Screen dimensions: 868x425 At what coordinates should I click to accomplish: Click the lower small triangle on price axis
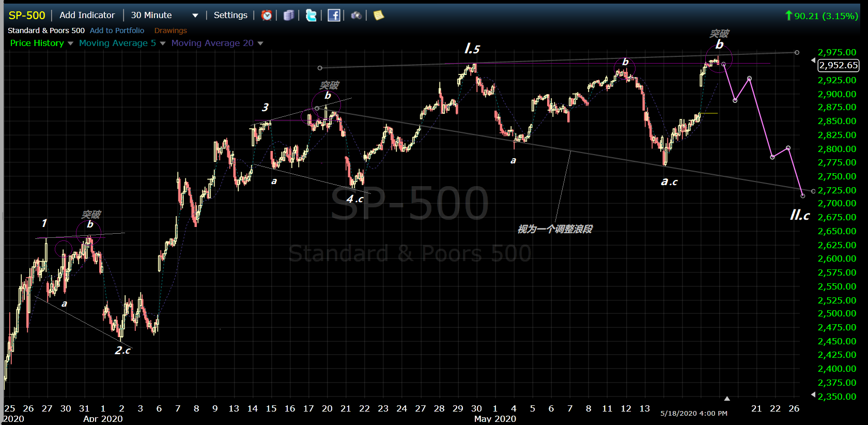point(813,394)
